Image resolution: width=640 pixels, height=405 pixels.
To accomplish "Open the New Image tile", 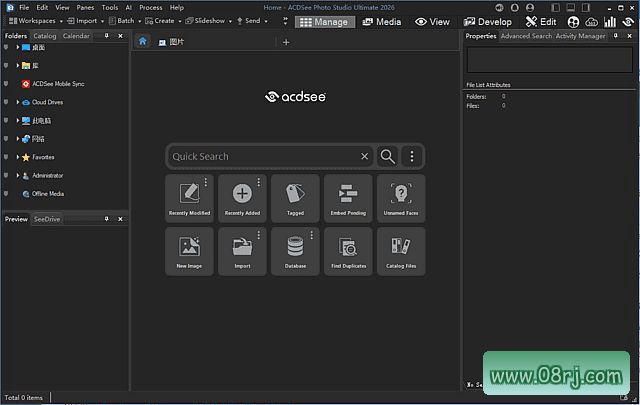I will click(189, 251).
